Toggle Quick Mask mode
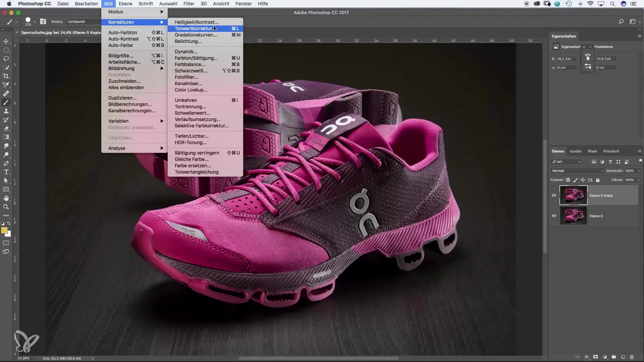This screenshot has width=644, height=362. (x=6, y=243)
